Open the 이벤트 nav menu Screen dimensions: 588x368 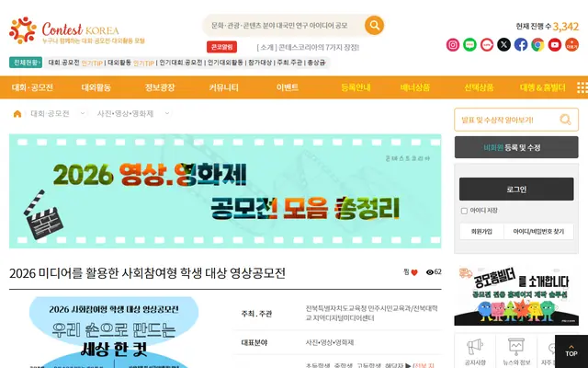[x=288, y=87]
